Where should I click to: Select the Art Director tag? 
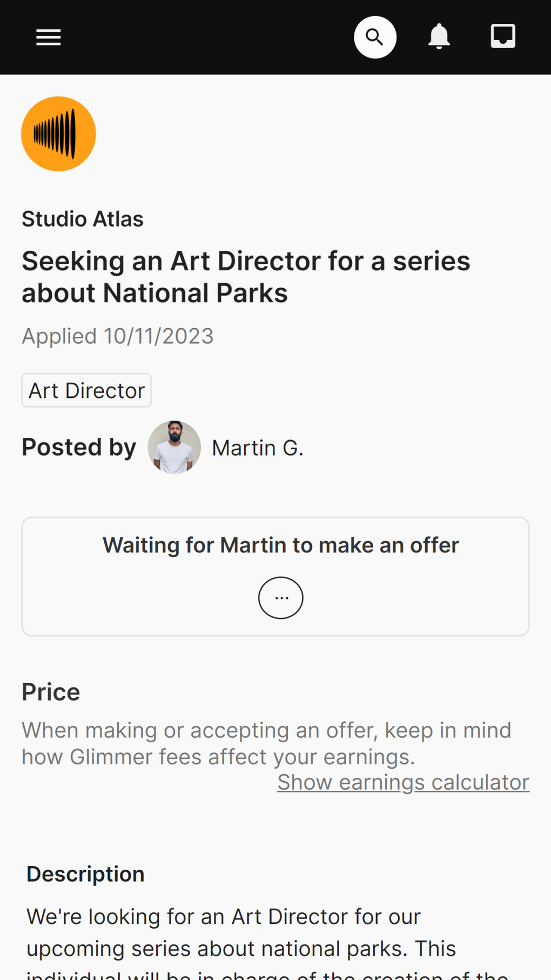[86, 390]
